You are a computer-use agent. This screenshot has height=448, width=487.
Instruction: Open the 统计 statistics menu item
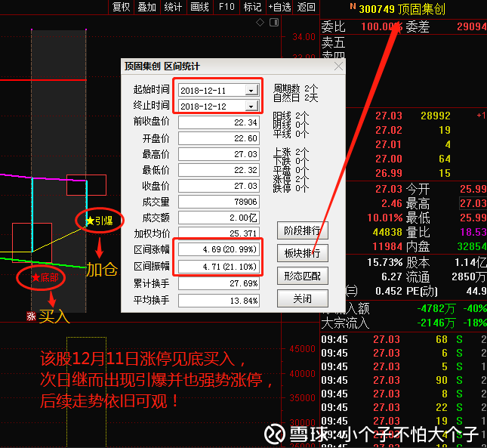(x=174, y=7)
